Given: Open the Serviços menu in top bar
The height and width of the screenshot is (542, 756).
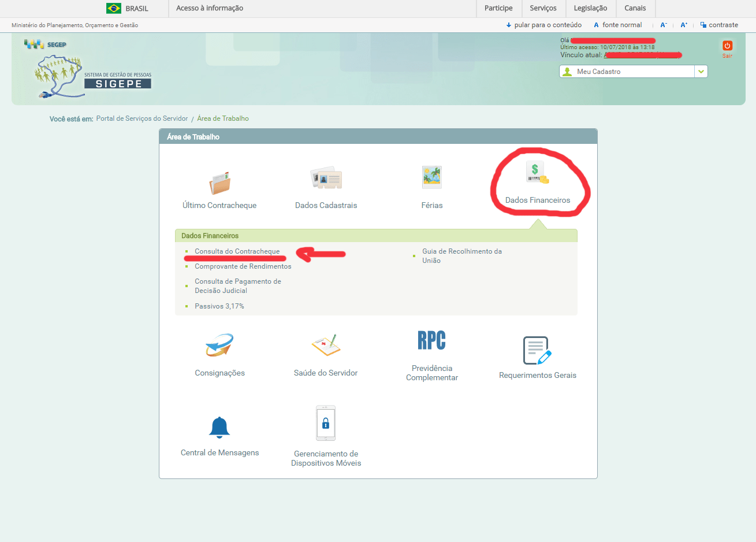Looking at the screenshot, I should pos(543,8).
